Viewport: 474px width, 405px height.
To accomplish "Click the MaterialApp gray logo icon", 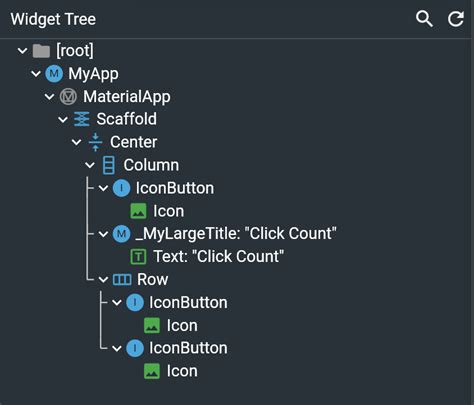I will [68, 97].
